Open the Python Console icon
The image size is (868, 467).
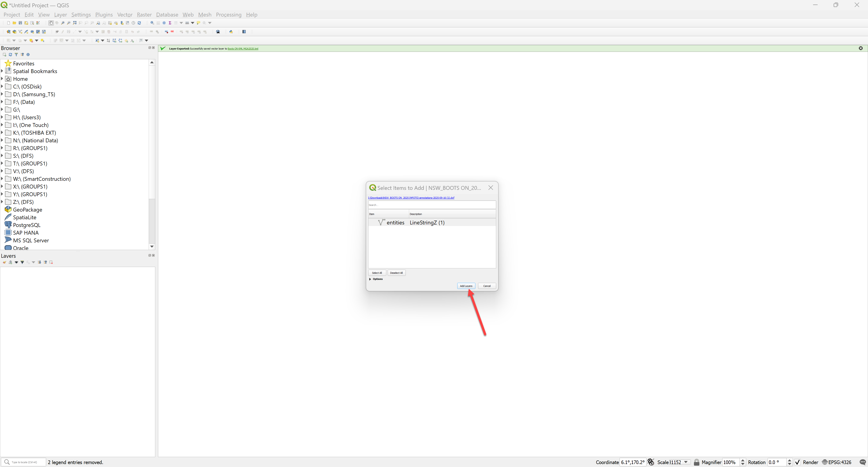pos(231,32)
